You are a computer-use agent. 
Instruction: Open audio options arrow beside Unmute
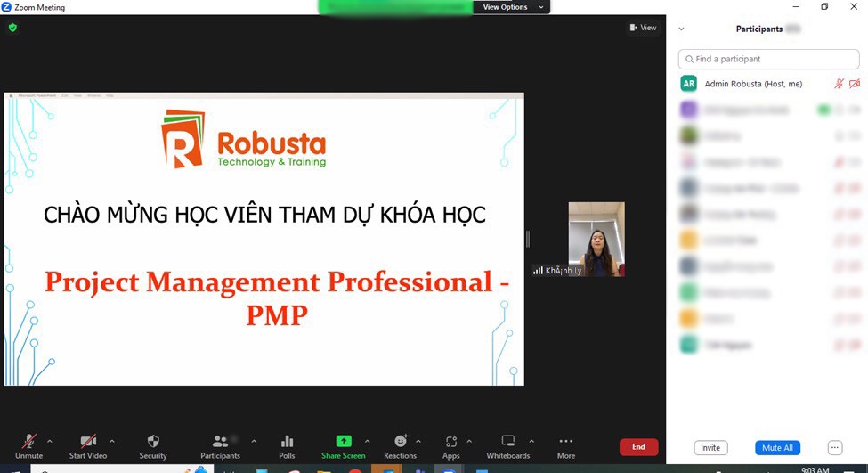[x=50, y=442]
